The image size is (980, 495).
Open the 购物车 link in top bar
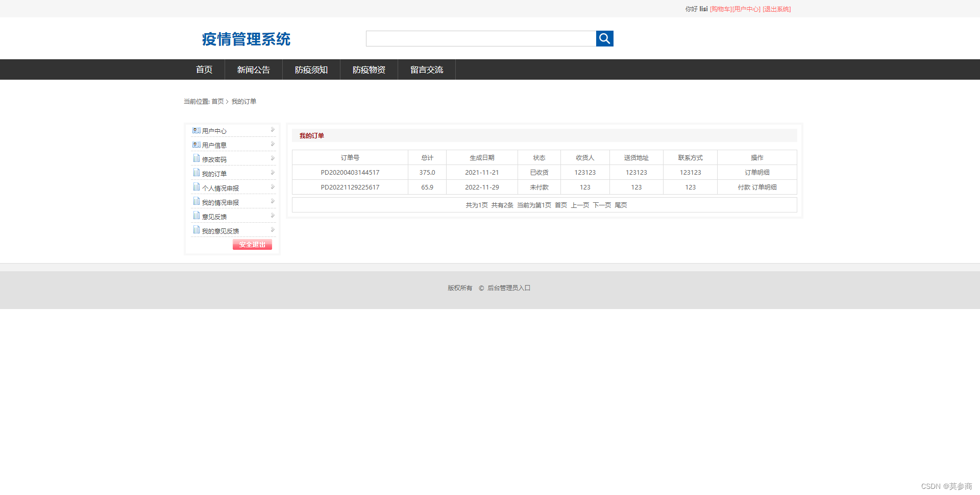(x=721, y=9)
